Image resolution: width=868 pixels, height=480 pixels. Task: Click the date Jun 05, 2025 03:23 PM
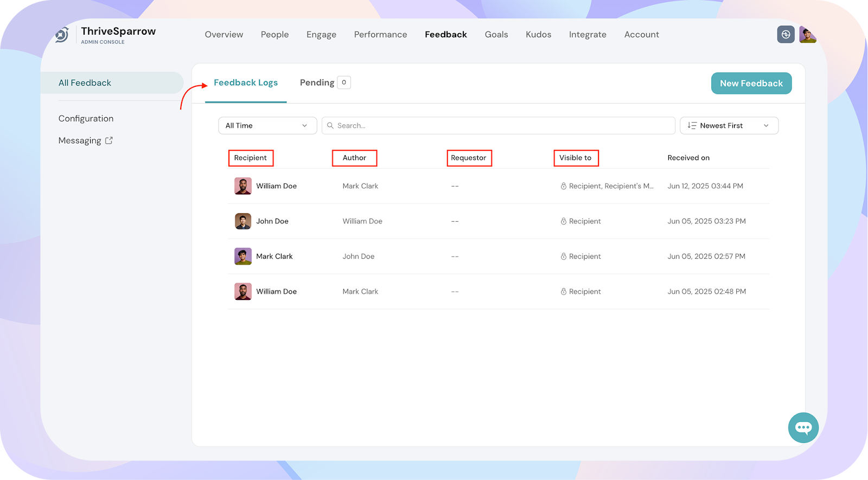coord(707,221)
